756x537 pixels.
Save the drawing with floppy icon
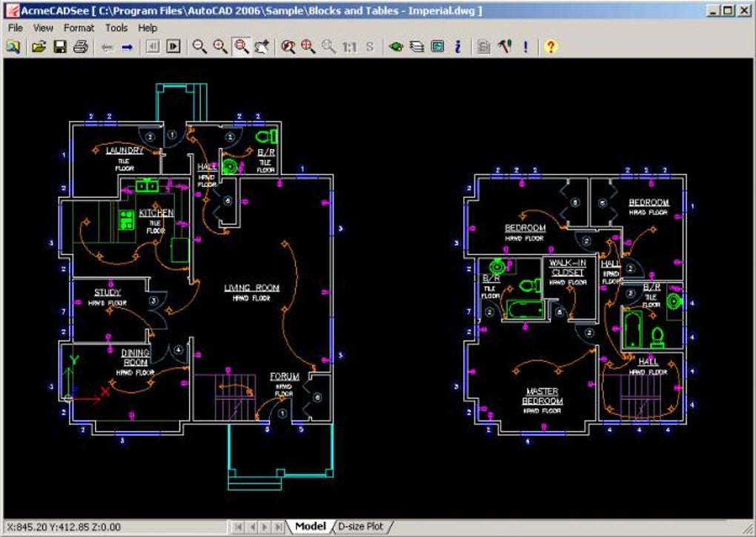(60, 47)
